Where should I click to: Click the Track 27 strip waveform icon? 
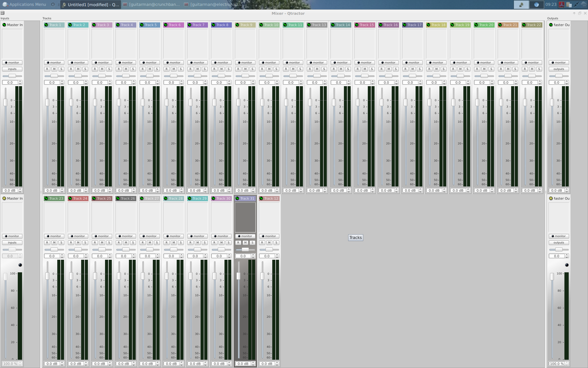coord(142,198)
